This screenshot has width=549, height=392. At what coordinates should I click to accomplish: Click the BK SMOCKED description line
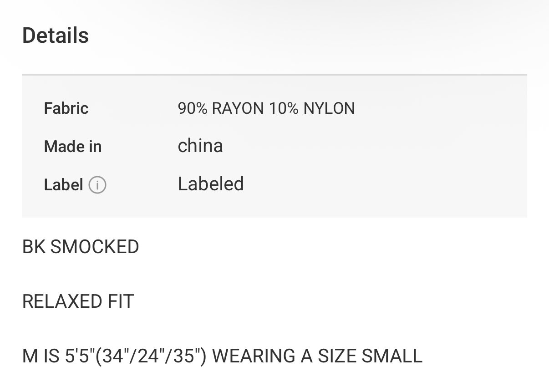81,247
